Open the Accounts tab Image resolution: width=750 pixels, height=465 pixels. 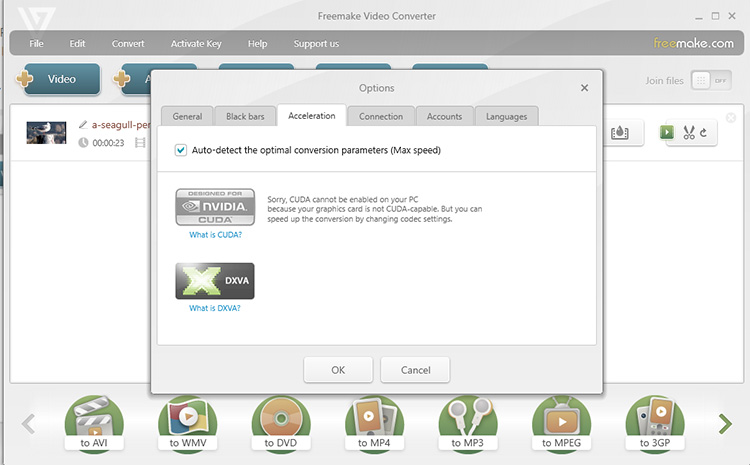(444, 116)
